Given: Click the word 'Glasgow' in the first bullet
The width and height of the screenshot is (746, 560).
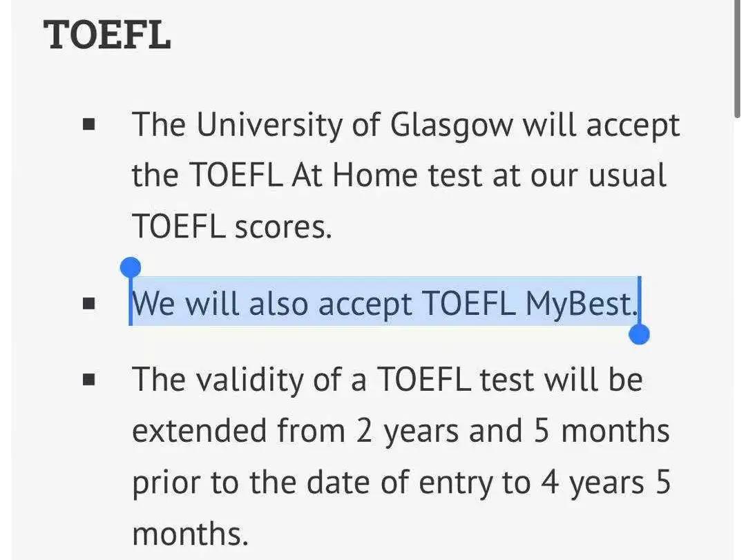Looking at the screenshot, I should click(x=452, y=126).
